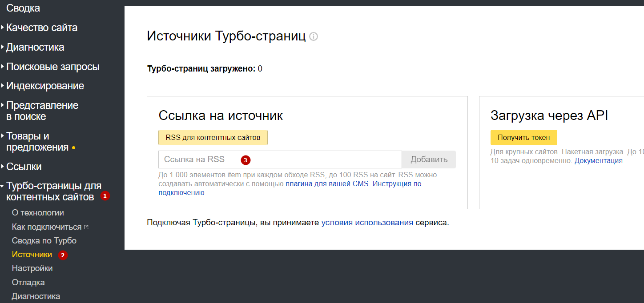The width and height of the screenshot is (644, 303).
Task: Expand the Качество сайта menu section
Action: [42, 28]
